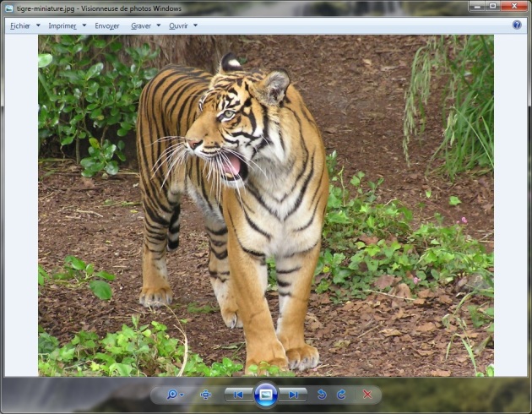Expand the Graver dropdown arrow

pos(159,25)
